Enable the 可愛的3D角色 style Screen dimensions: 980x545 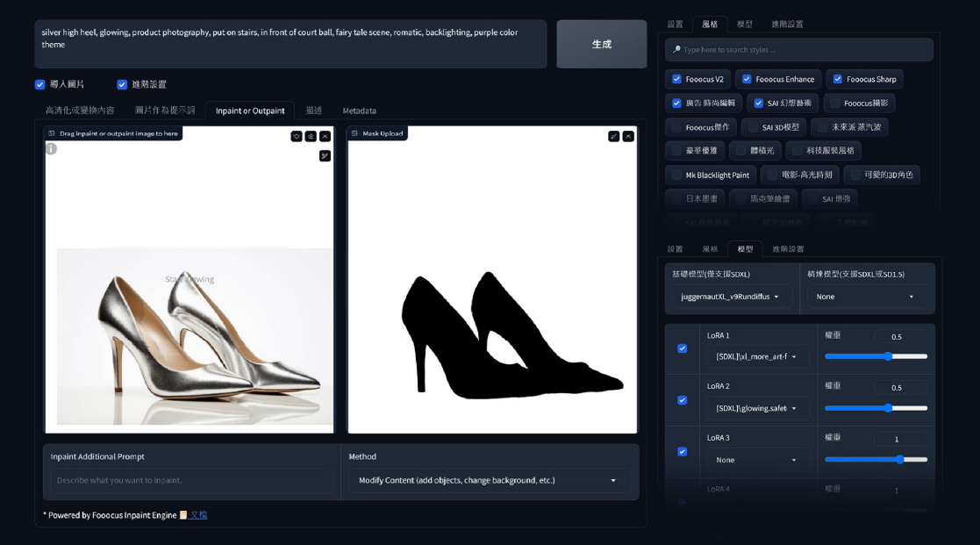pyautogui.click(x=855, y=175)
